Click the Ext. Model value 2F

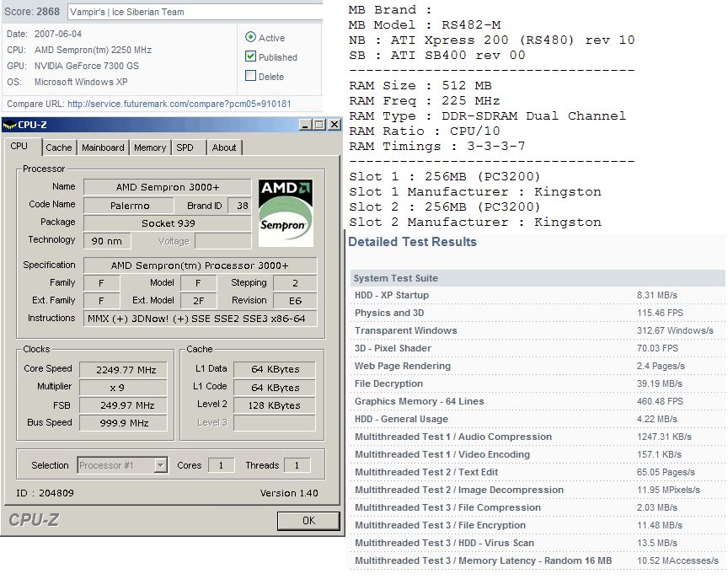pos(198,300)
